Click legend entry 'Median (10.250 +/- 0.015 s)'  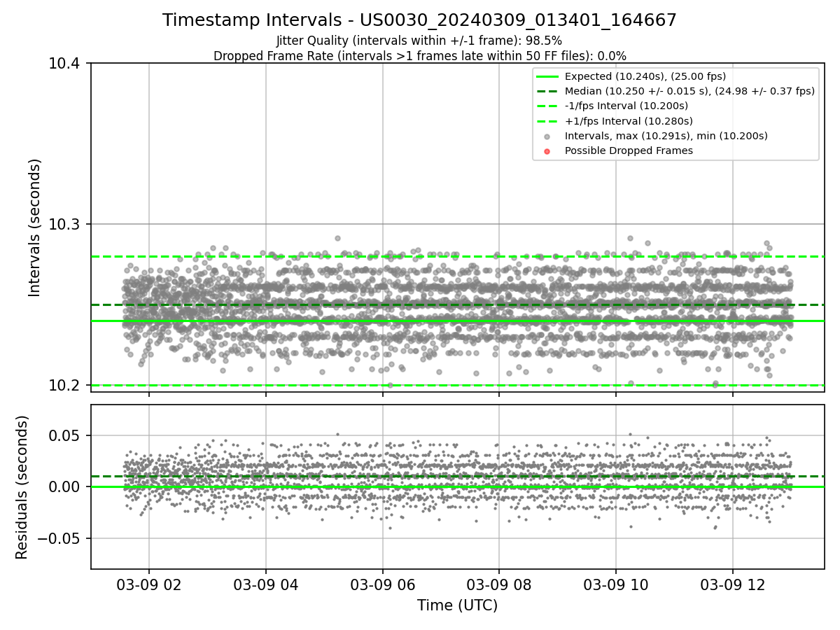pos(689,91)
